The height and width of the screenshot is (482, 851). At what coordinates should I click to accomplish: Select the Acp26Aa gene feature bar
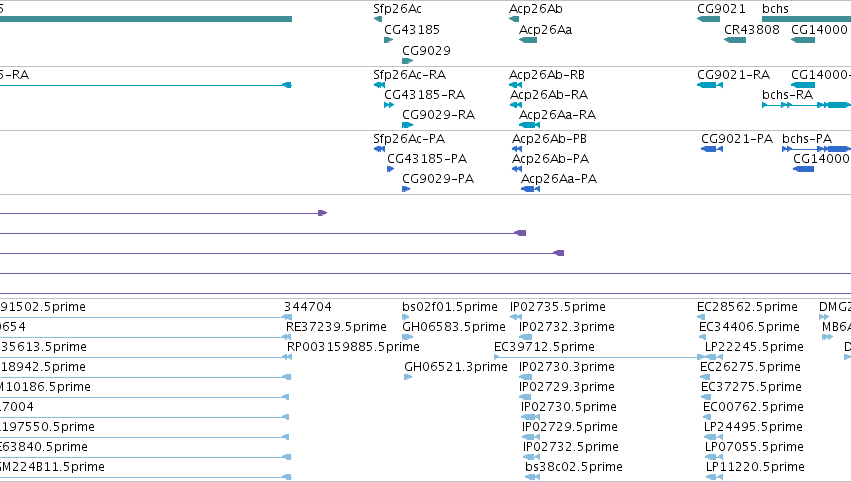click(528, 40)
